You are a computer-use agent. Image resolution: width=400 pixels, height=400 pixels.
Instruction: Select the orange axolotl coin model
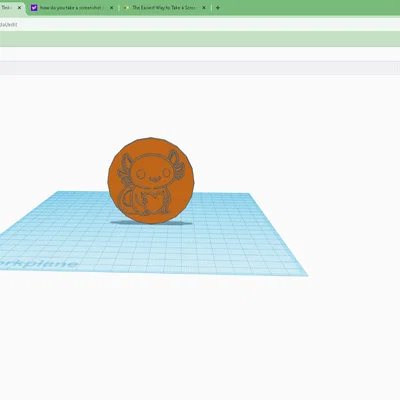click(x=151, y=180)
